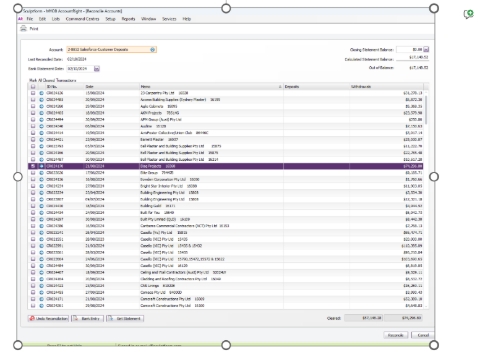Tick the checkbox for 2D Carpentry row
This screenshot has height=360, width=480.
click(x=33, y=93)
